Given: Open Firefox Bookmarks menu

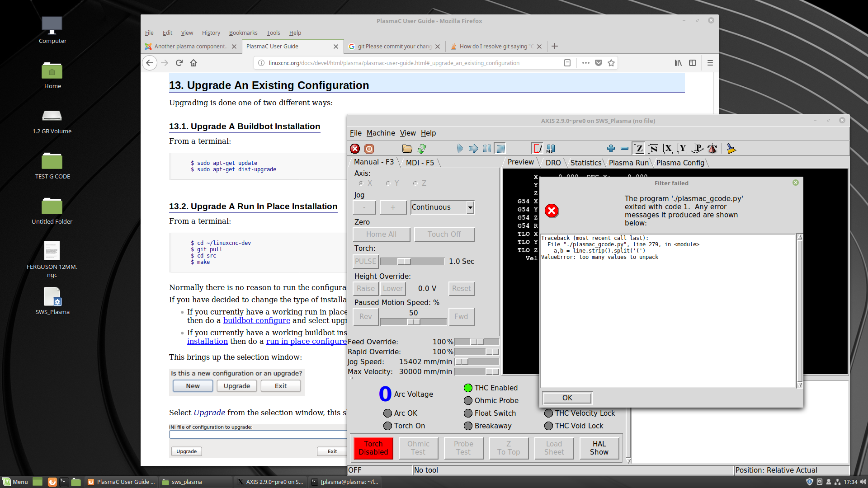Looking at the screenshot, I should pyautogui.click(x=243, y=33).
